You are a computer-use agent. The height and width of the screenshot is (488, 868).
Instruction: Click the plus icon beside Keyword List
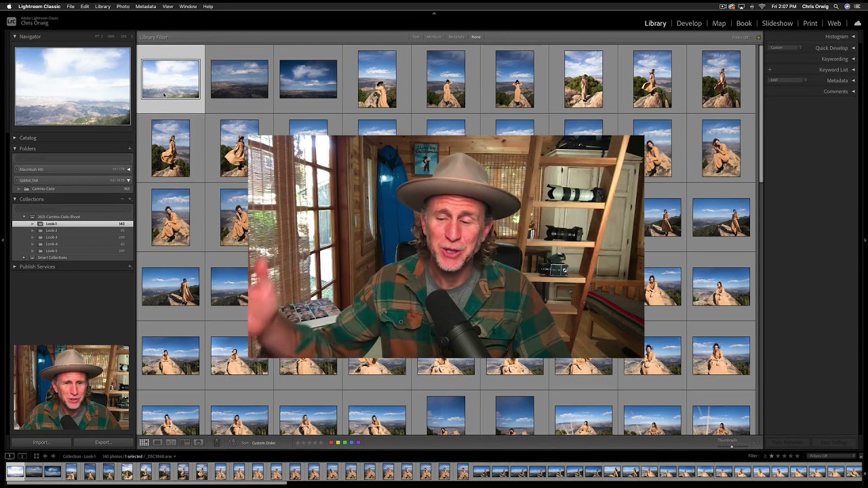(x=770, y=70)
